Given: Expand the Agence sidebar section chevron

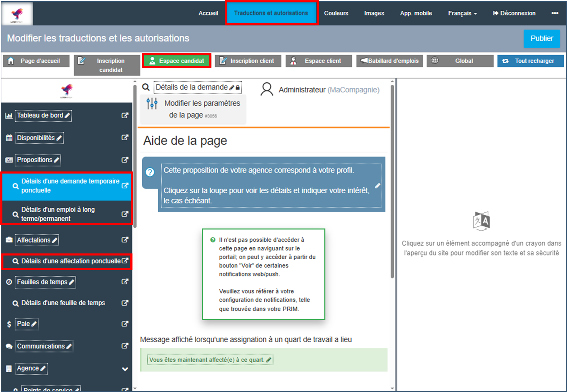Looking at the screenshot, I should point(125,369).
